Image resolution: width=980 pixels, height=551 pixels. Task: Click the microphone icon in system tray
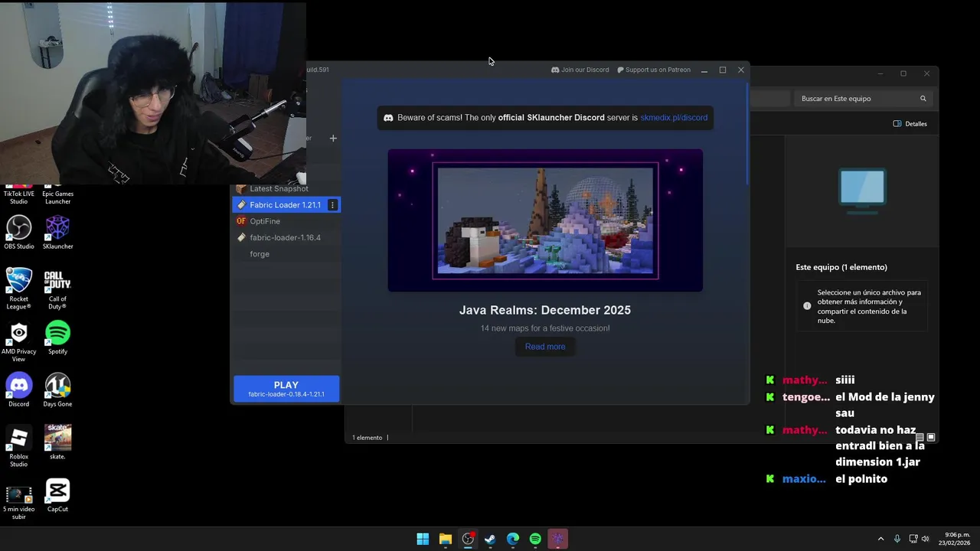click(897, 539)
